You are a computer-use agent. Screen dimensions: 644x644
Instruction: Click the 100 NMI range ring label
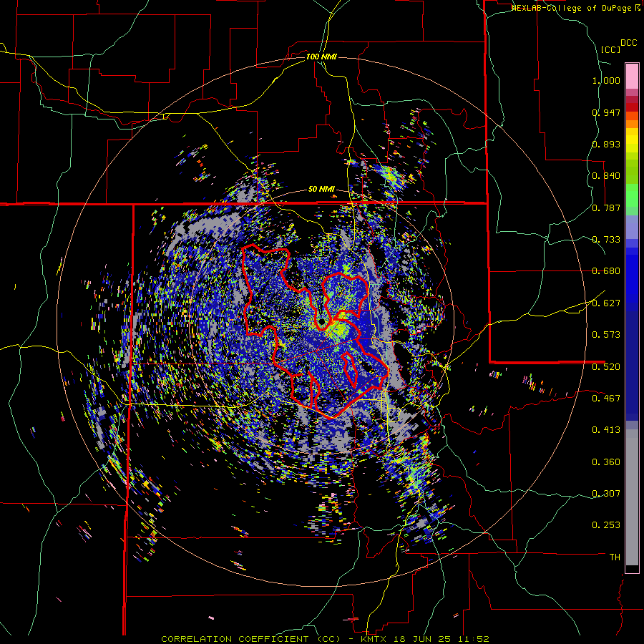pos(321,57)
